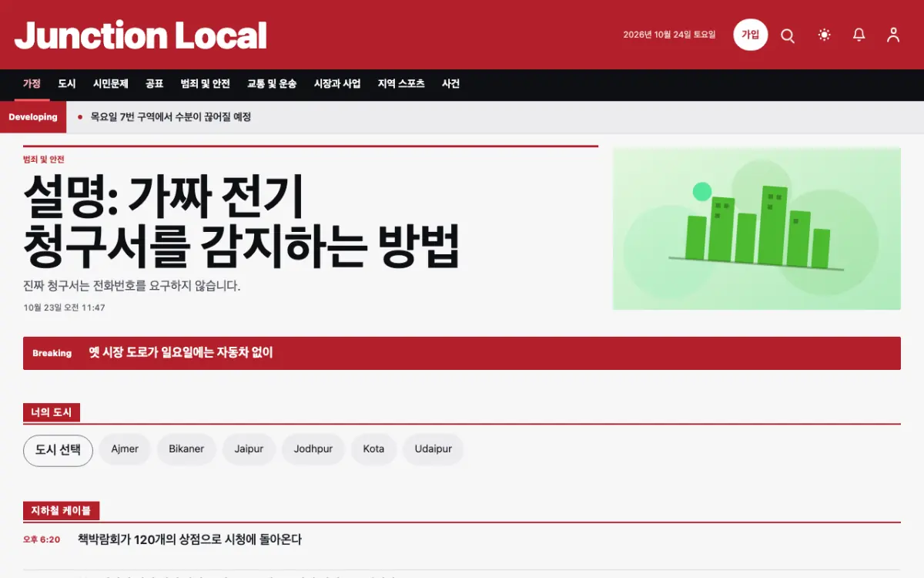Image resolution: width=924 pixels, height=578 pixels.
Task: Select the Kota city chip
Action: pyautogui.click(x=373, y=449)
